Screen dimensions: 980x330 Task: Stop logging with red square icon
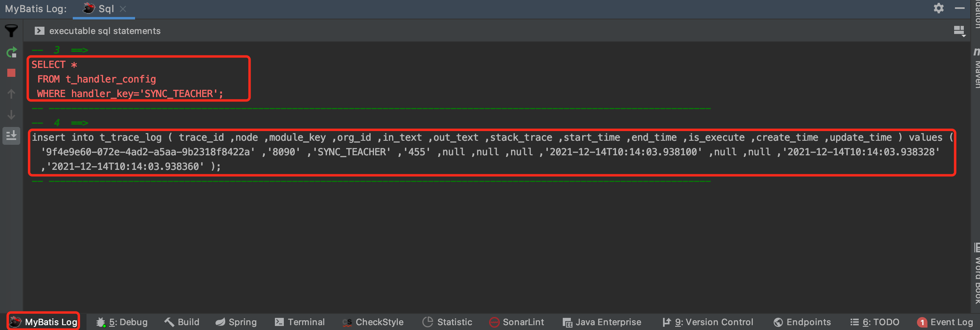[11, 73]
